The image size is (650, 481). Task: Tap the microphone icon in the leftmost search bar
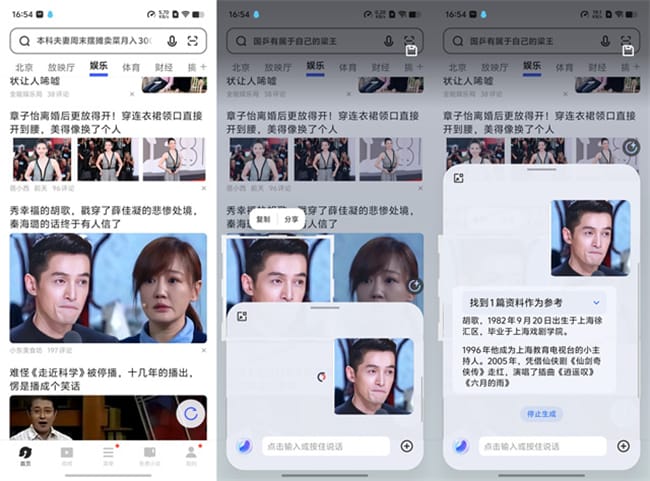pyautogui.click(x=172, y=41)
